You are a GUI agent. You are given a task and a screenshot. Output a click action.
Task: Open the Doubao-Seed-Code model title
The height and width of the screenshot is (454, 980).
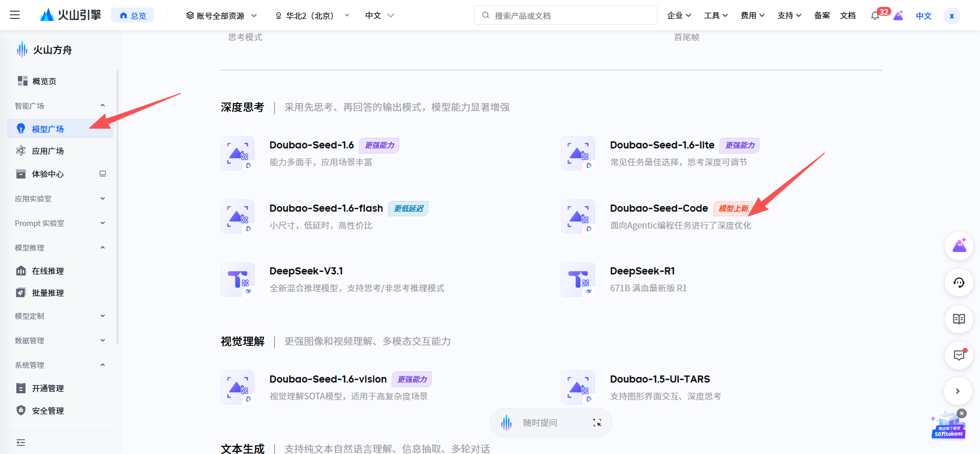pyautogui.click(x=659, y=208)
